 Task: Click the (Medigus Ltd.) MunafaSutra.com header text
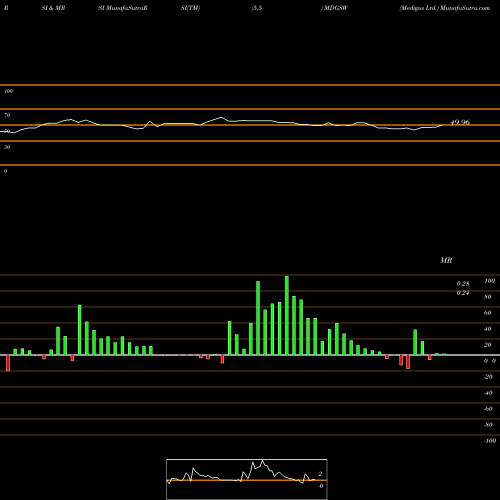pos(445,8)
